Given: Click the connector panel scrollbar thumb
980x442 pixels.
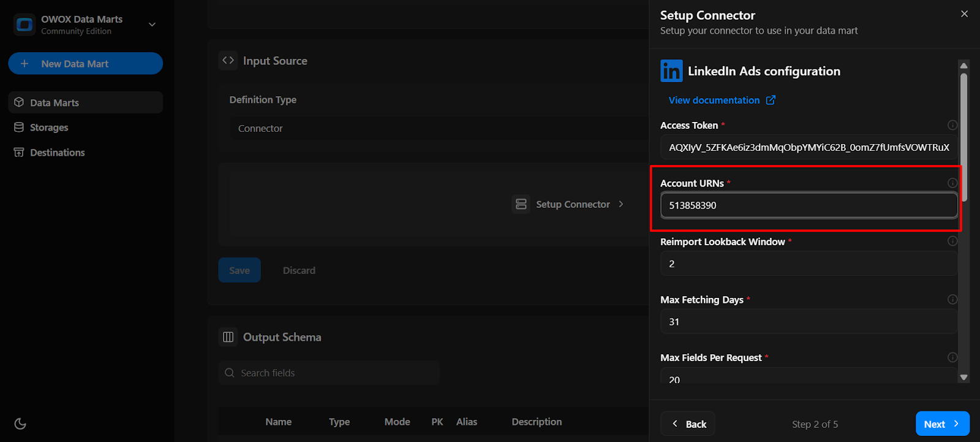Looking at the screenshot, I should [964, 137].
